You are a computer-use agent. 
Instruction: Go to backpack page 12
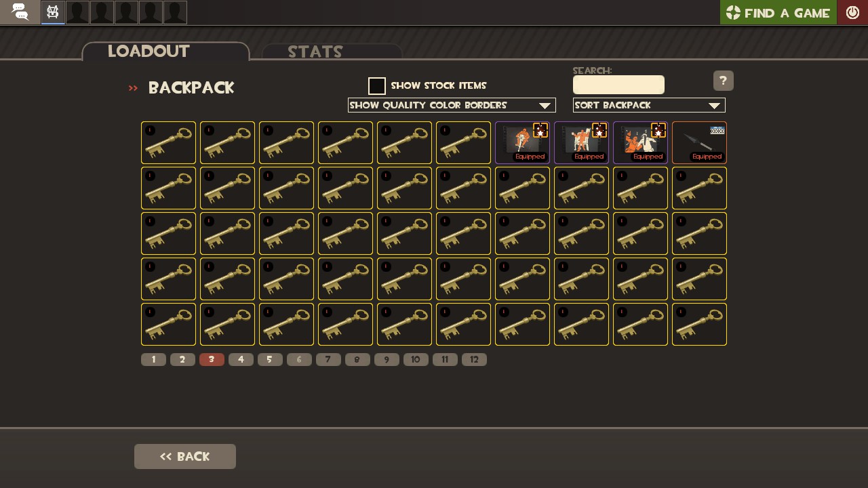474,360
